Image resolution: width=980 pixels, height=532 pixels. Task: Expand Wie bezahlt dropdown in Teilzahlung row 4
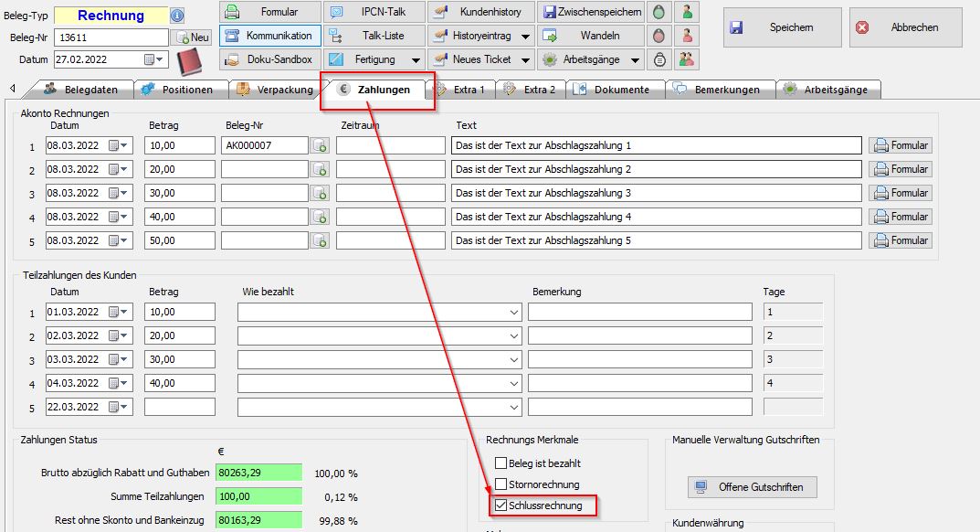point(514,384)
